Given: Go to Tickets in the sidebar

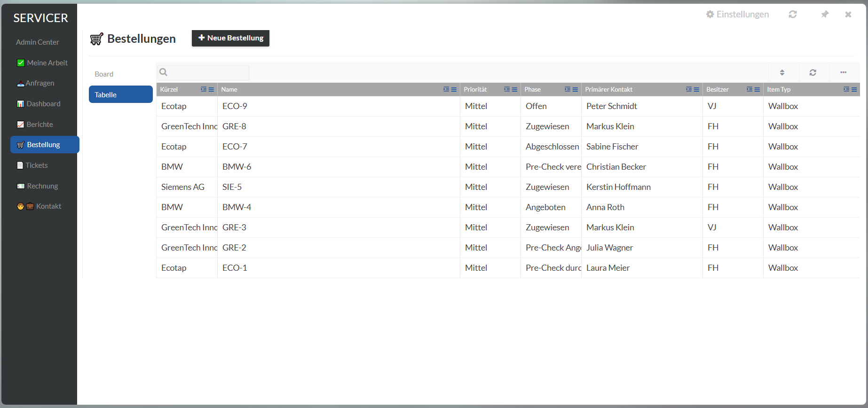Looking at the screenshot, I should (37, 165).
